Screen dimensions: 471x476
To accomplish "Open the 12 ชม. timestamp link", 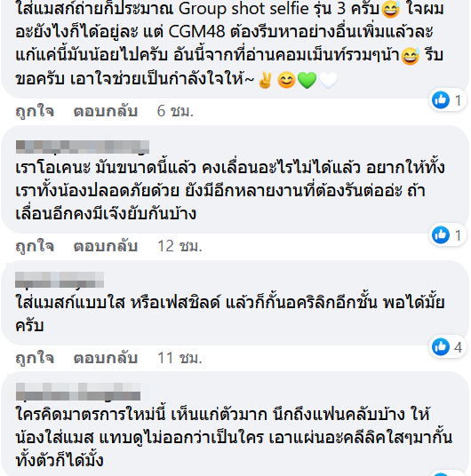I will pos(180,246).
